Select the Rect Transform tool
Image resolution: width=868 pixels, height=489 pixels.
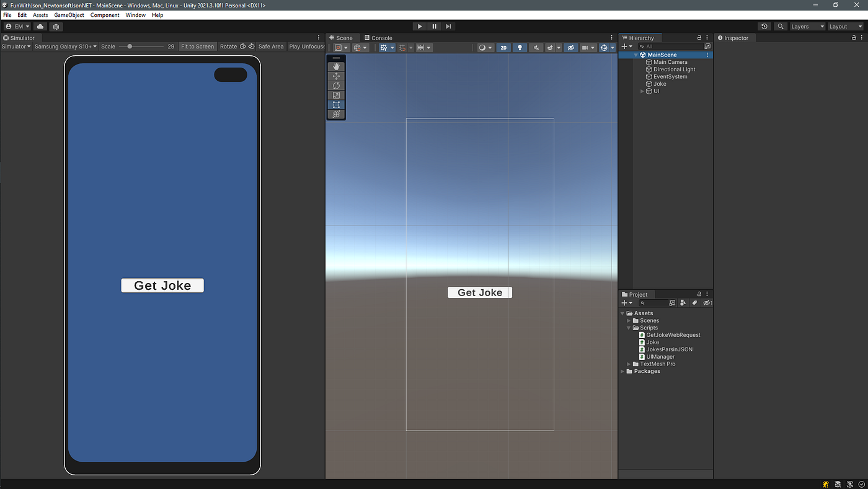(x=336, y=104)
